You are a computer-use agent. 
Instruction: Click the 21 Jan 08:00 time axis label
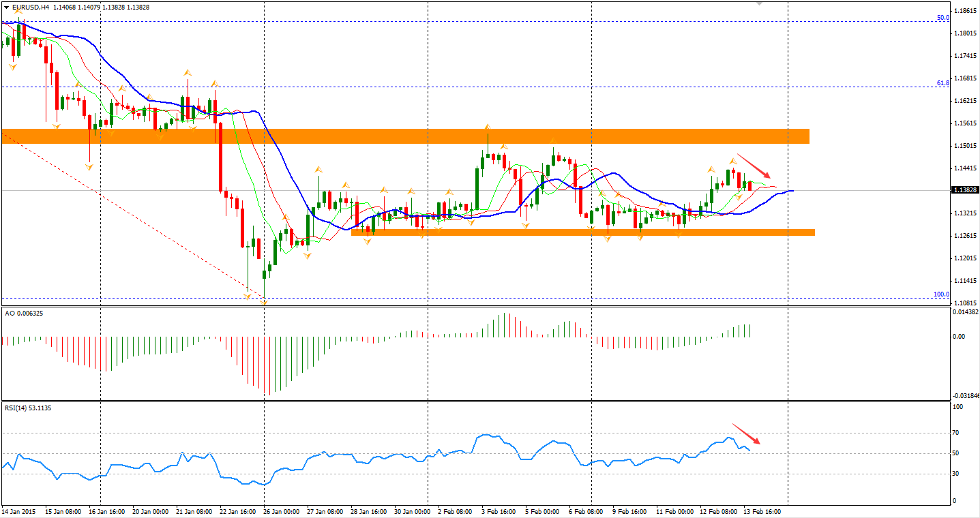195,511
